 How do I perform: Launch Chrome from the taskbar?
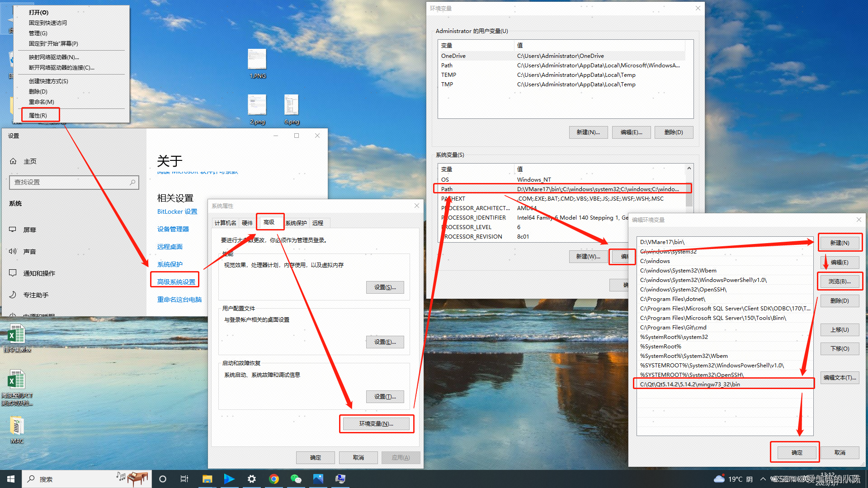pyautogui.click(x=274, y=479)
